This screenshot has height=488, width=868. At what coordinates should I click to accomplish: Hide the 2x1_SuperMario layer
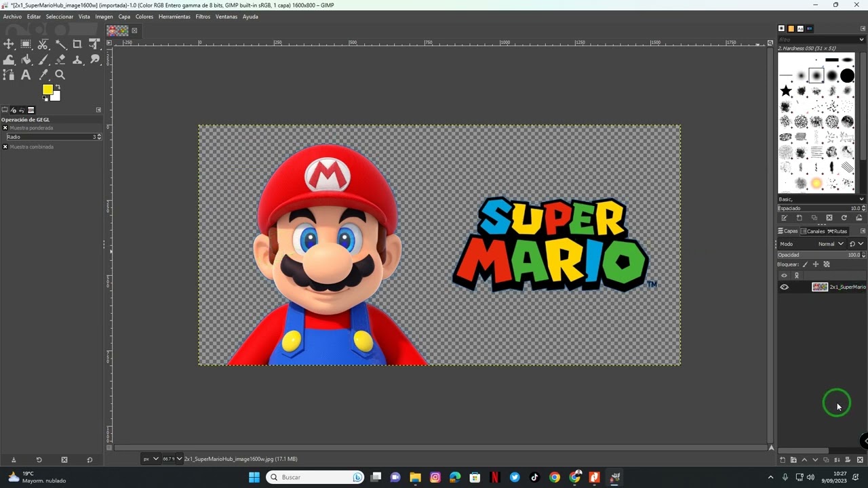[785, 287]
